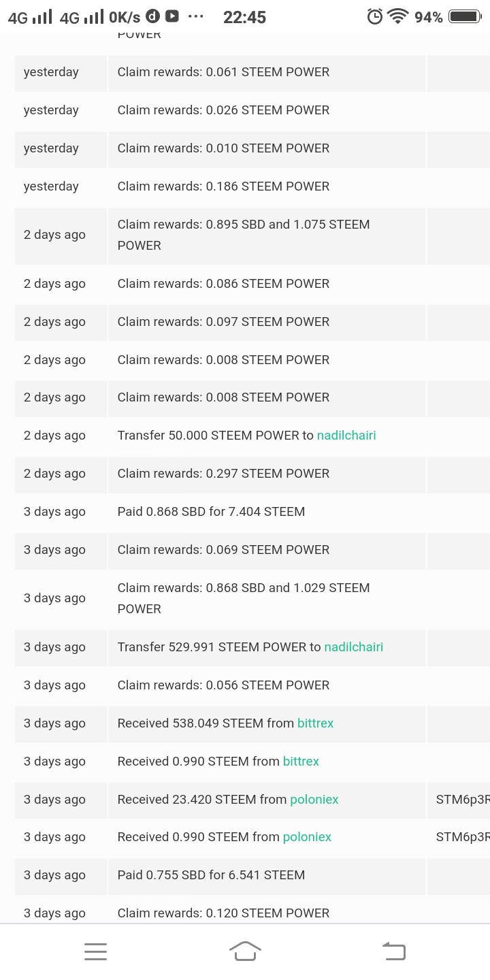
Task: Tap the play notification icon in status bar
Action: tap(172, 16)
